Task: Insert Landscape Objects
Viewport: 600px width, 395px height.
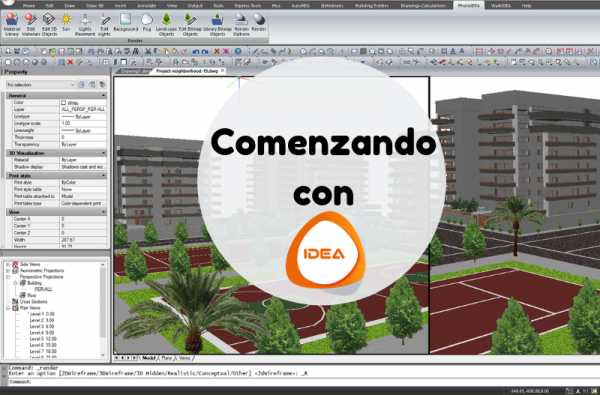Action: (x=166, y=24)
